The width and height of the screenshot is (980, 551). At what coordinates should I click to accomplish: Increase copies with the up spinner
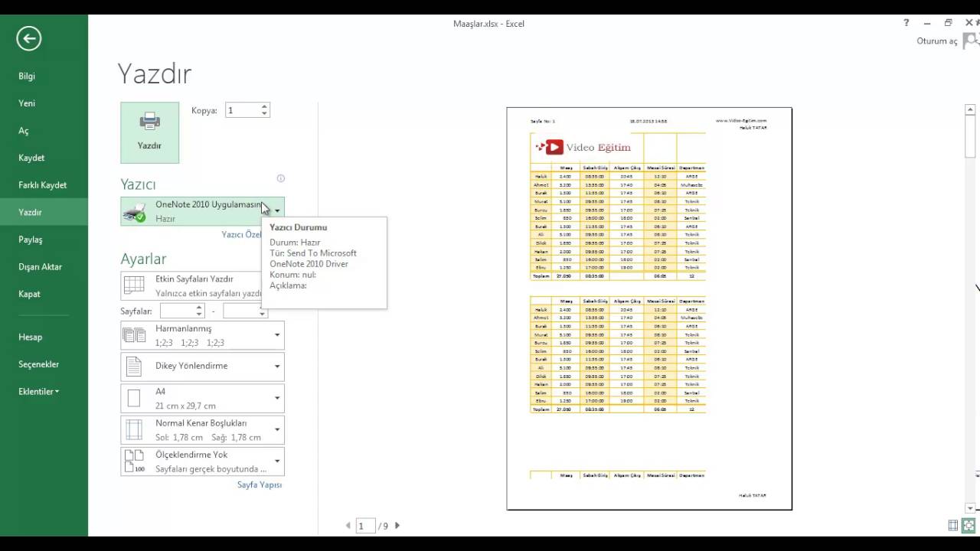264,107
